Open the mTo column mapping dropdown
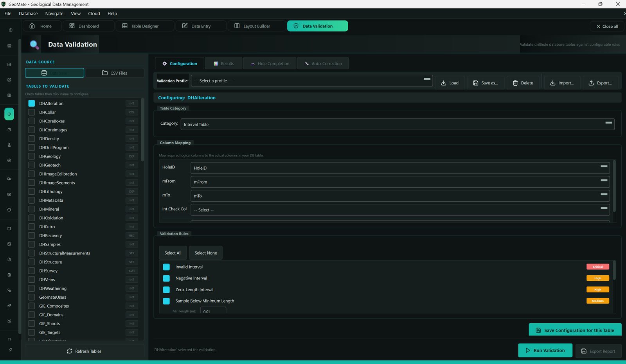 click(400, 196)
